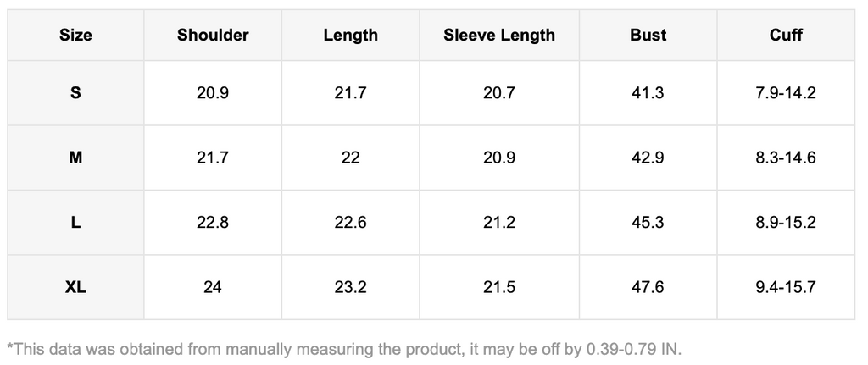
Task: Select the sleeve length value 21.5
Action: click(498, 287)
